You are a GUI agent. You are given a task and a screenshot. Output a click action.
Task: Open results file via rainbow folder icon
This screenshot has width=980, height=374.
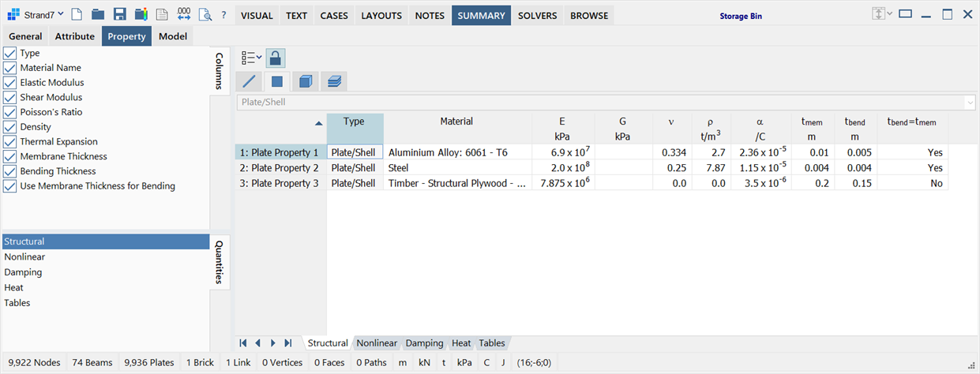(x=141, y=15)
